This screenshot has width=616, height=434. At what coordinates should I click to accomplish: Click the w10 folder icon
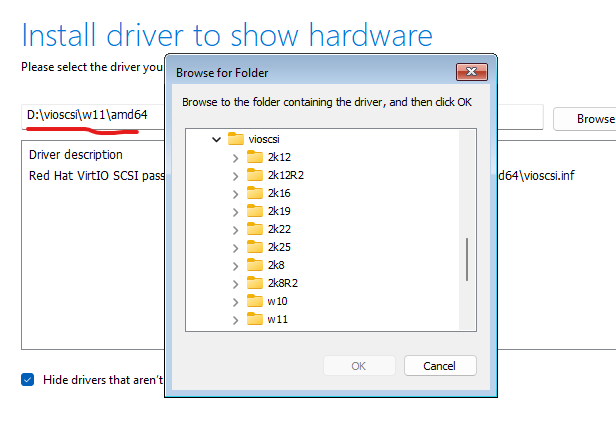click(255, 301)
